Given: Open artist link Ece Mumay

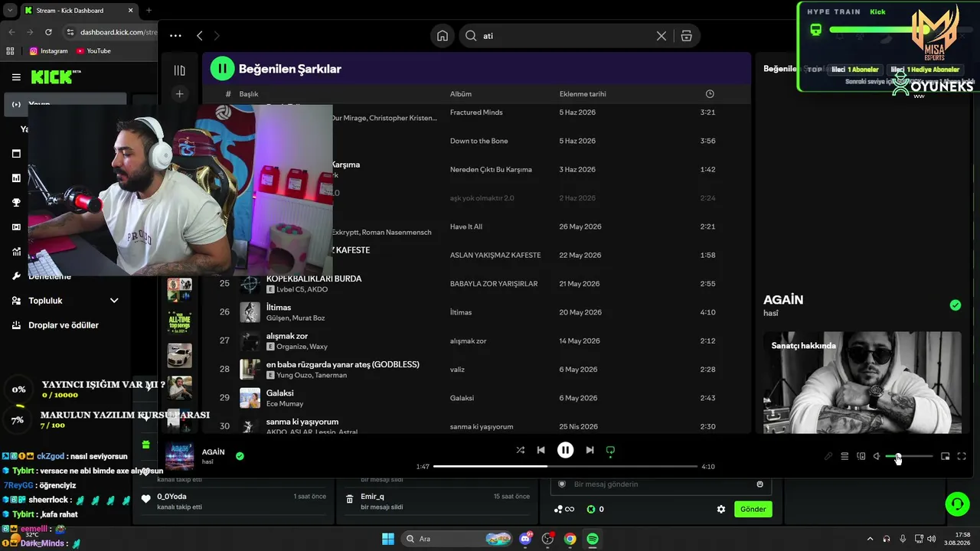Looking at the screenshot, I should click(285, 403).
